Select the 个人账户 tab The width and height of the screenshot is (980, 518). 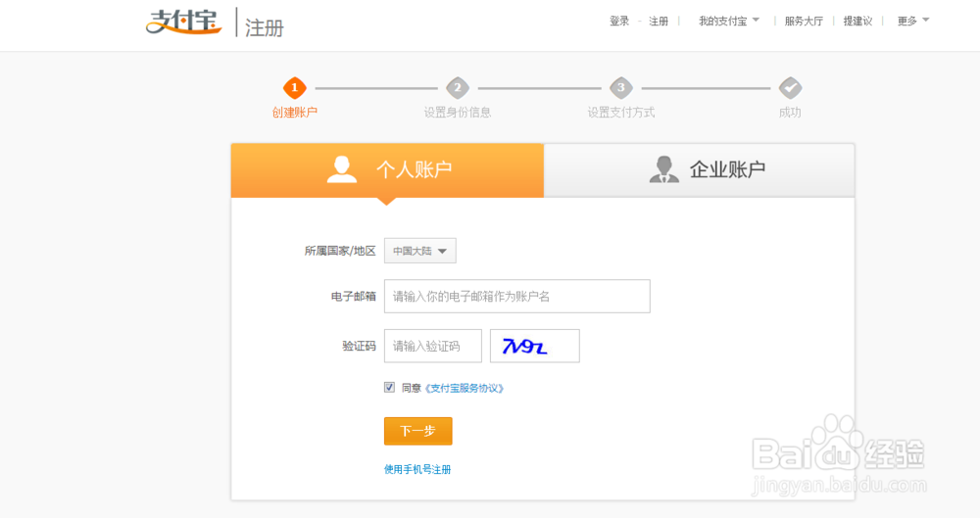click(387, 170)
